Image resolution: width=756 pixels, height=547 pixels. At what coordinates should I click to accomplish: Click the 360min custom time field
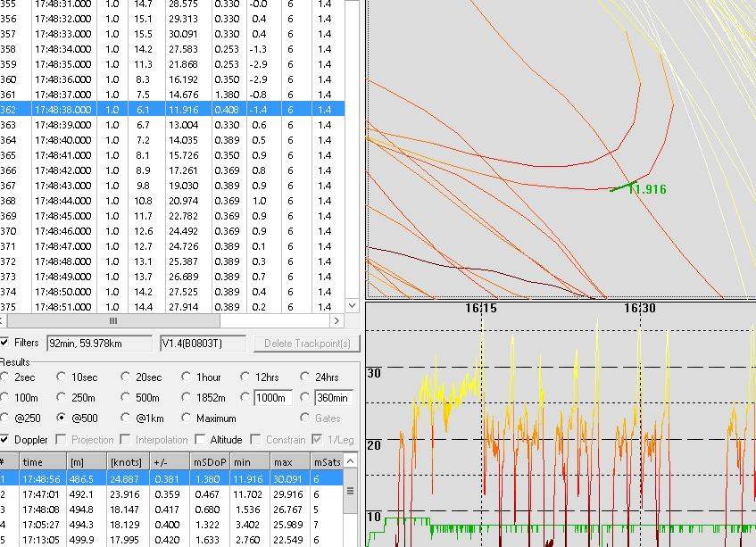tap(334, 398)
